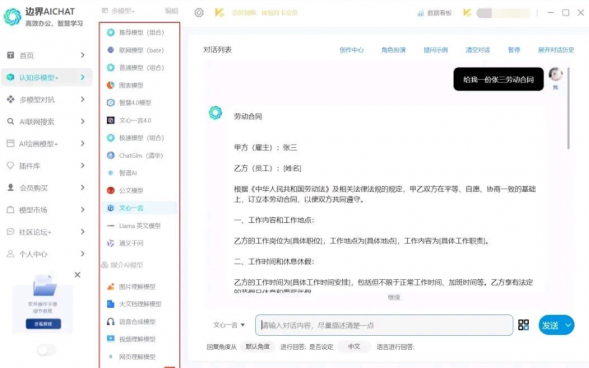Select ChatGlm（清华） icon
This screenshot has width=589, height=368.
(110, 155)
